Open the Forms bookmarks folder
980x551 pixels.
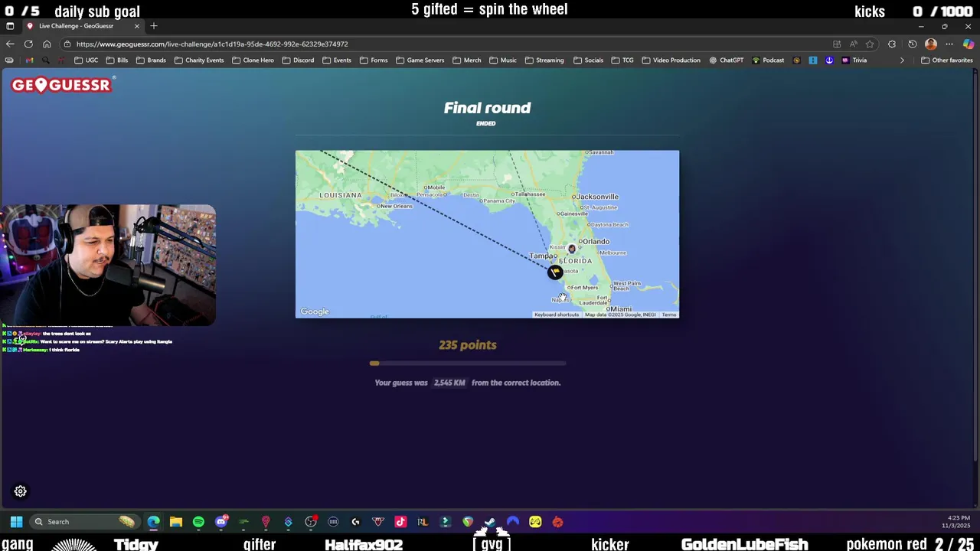pos(374,60)
